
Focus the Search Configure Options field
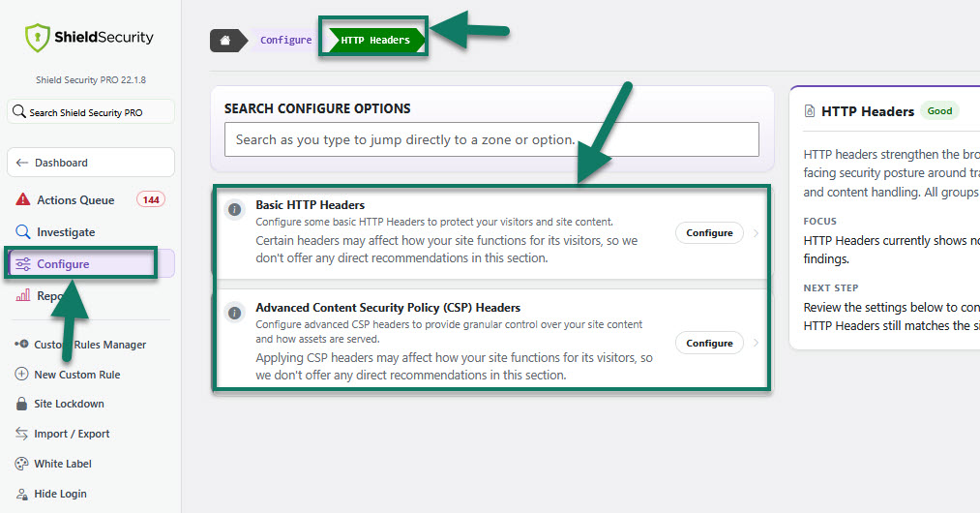(491, 139)
